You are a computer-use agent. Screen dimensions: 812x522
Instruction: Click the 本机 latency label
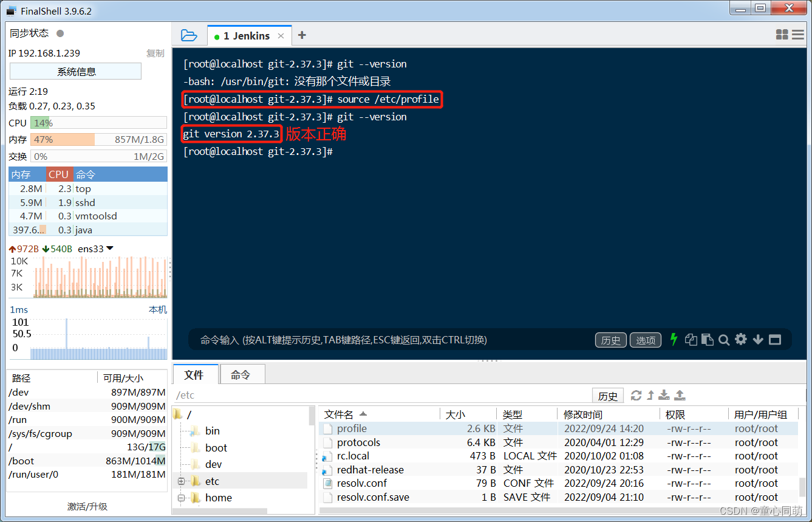(158, 309)
